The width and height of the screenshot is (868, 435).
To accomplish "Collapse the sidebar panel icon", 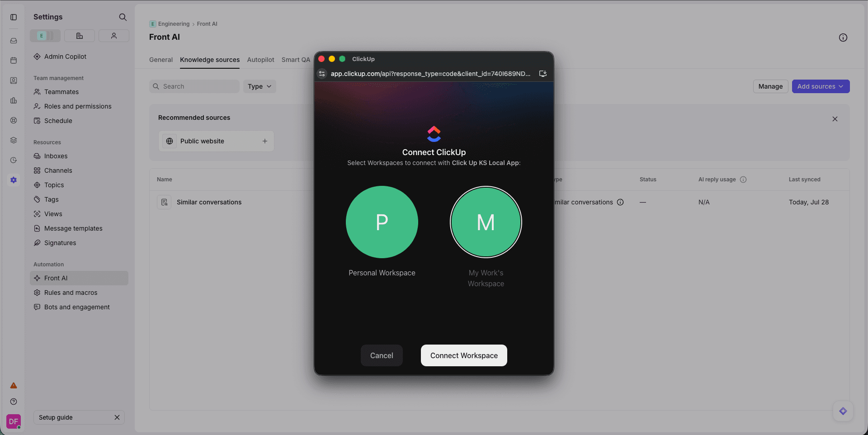I will click(14, 17).
